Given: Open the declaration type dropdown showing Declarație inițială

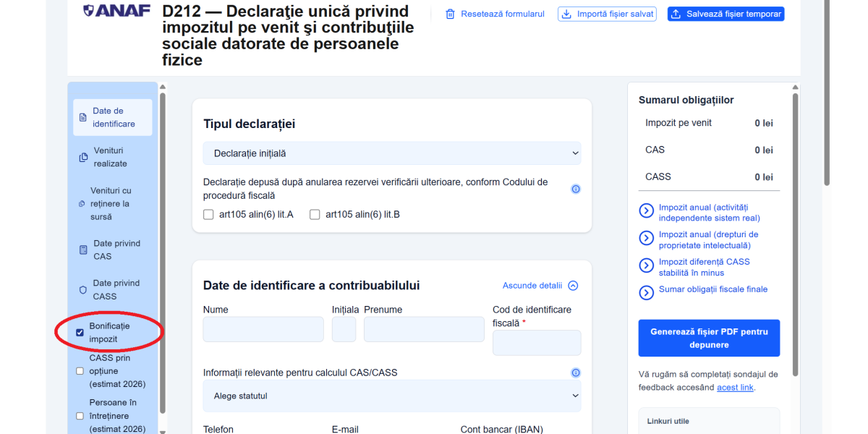Looking at the screenshot, I should [x=391, y=153].
